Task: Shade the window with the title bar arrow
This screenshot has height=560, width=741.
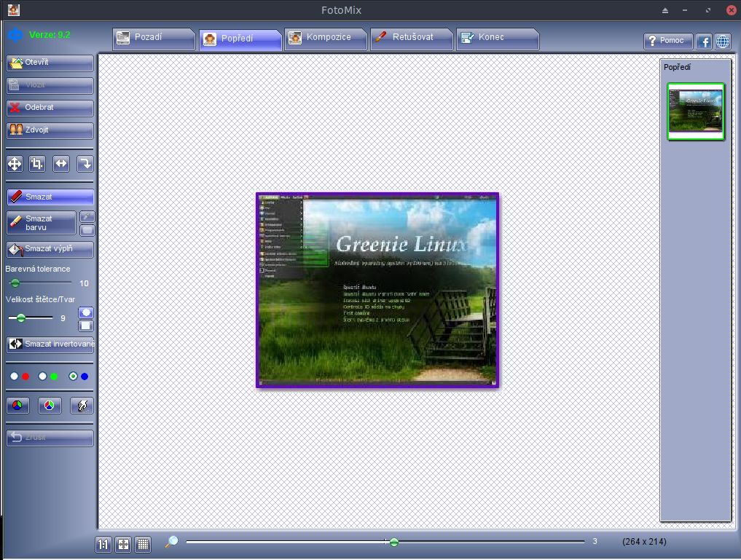Action: [x=665, y=10]
